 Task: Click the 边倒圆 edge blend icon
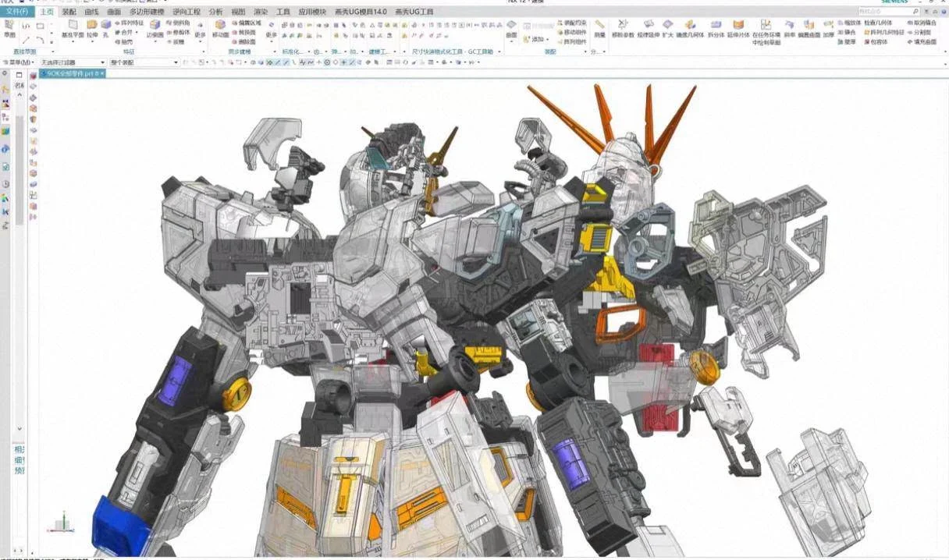pyautogui.click(x=155, y=28)
